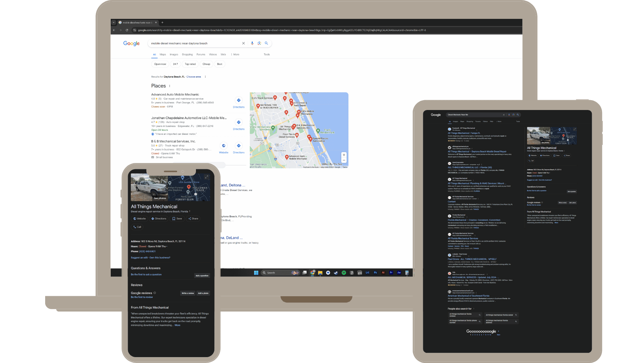Expand the map on the phone screen
The width and height of the screenshot is (644, 363).
coord(207,177)
